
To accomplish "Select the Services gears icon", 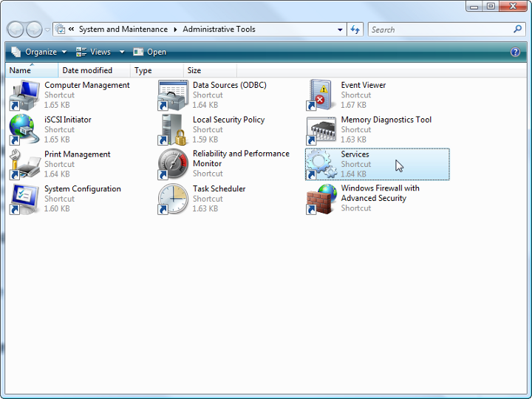I will pyautogui.click(x=321, y=164).
